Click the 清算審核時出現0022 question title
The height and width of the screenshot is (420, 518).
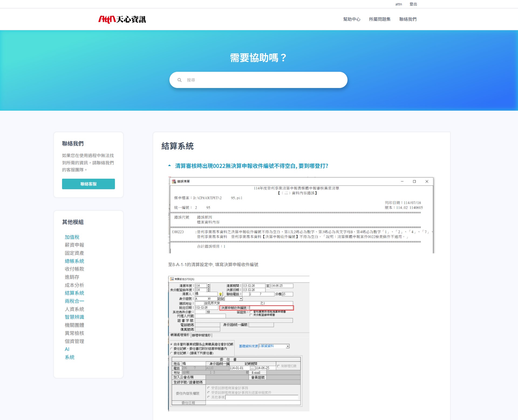[x=251, y=166]
